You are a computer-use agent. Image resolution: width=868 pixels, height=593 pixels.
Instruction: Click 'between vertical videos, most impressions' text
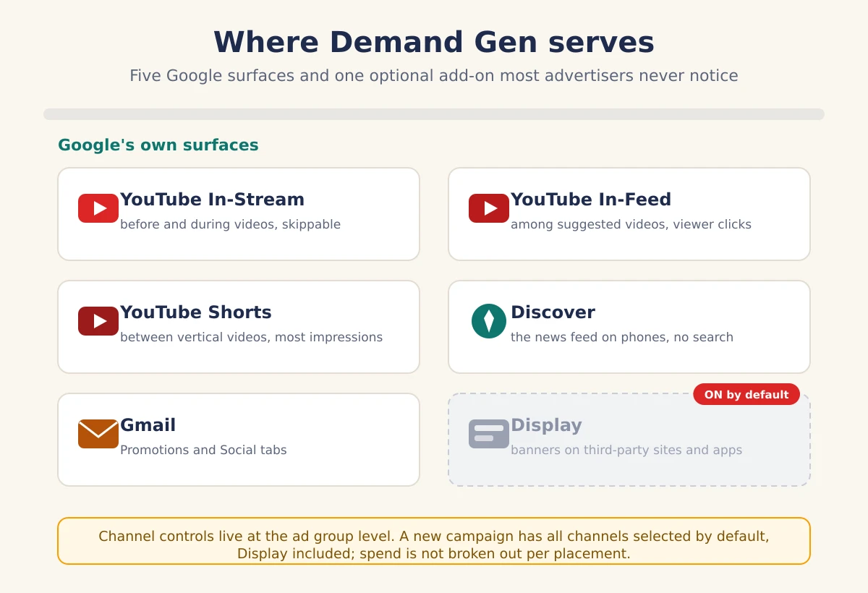[251, 337]
